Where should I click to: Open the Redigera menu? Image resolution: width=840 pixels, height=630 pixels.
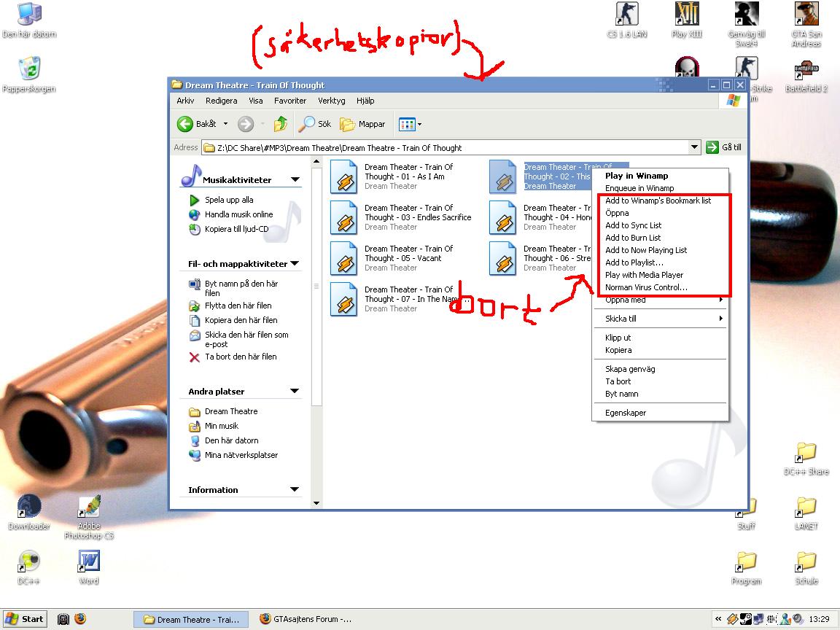click(221, 101)
